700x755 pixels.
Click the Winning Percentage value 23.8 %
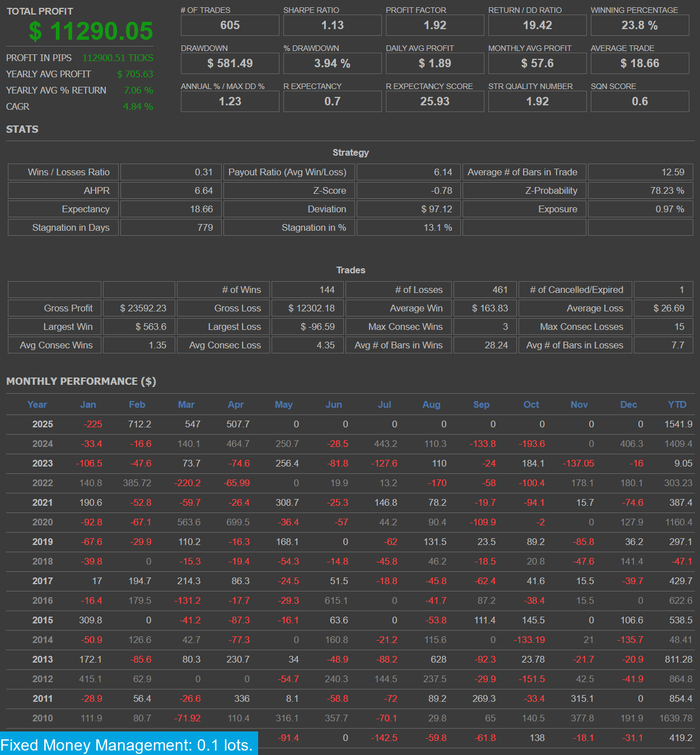click(640, 25)
